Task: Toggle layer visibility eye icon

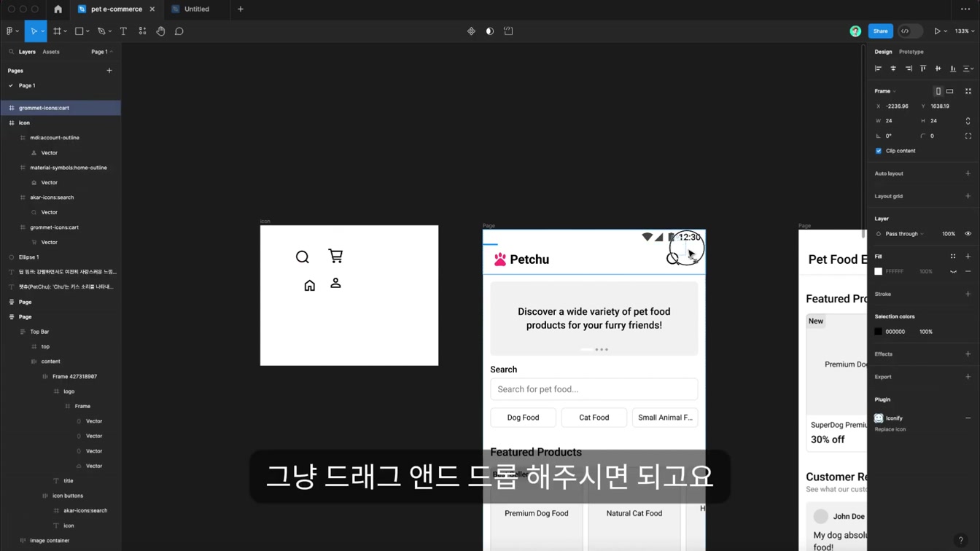Action: [x=968, y=234]
